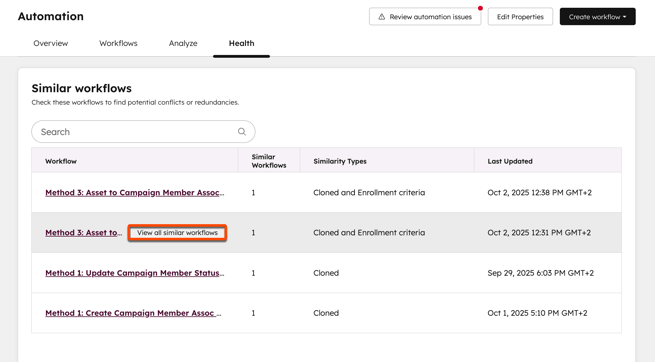Click the warning icon in Review automation issues
Viewport: 655px width, 362px height.
(381, 17)
